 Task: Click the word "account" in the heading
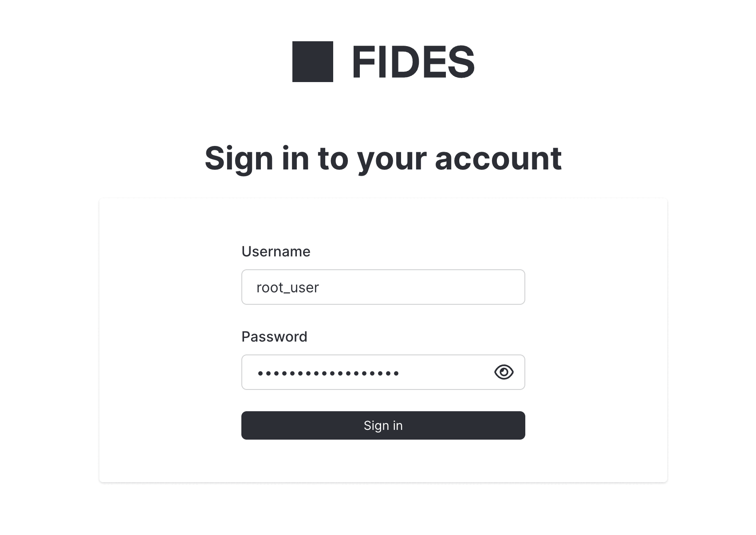(x=498, y=158)
